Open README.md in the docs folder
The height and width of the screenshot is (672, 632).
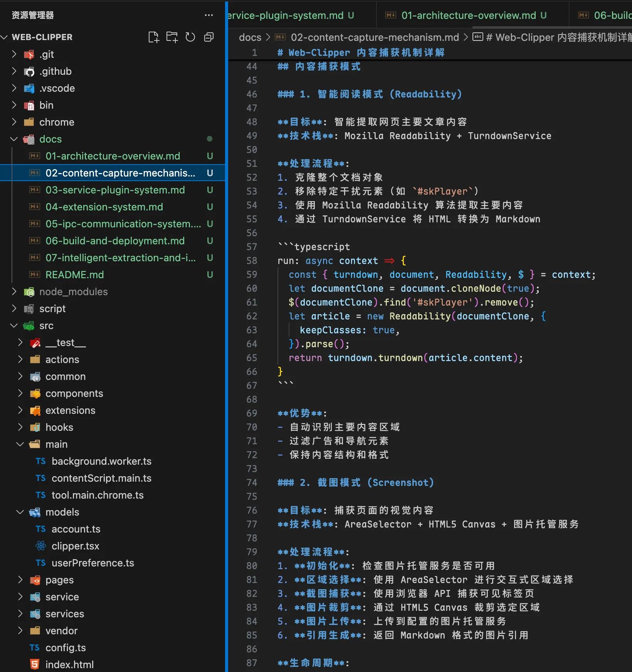[74, 275]
